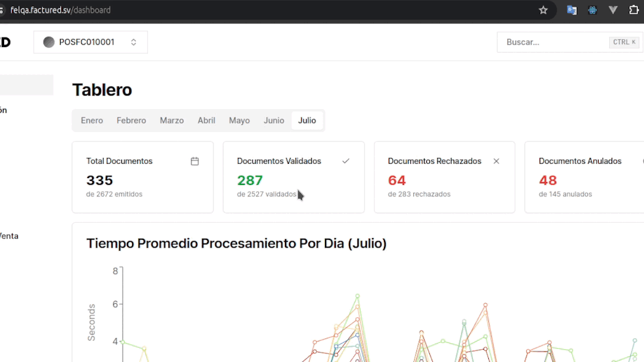Click the avatar circle in the POSFC010001 selector

(48, 42)
